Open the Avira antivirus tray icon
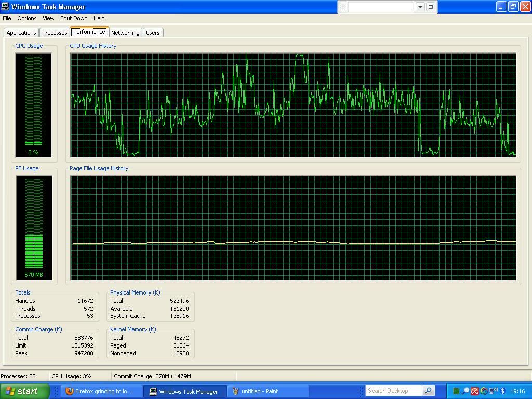 coord(474,391)
